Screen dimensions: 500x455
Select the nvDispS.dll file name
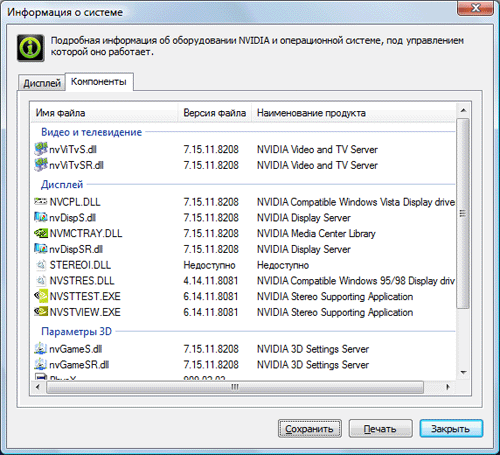[x=73, y=217]
